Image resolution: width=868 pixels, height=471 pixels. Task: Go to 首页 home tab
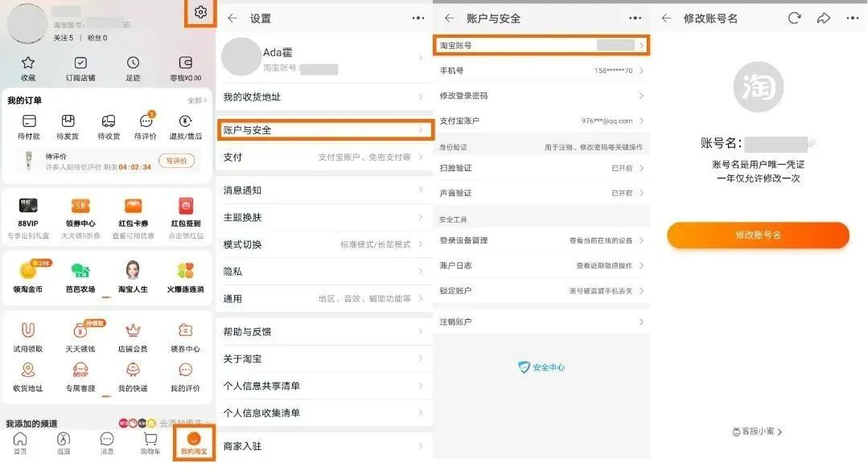pos(20,444)
